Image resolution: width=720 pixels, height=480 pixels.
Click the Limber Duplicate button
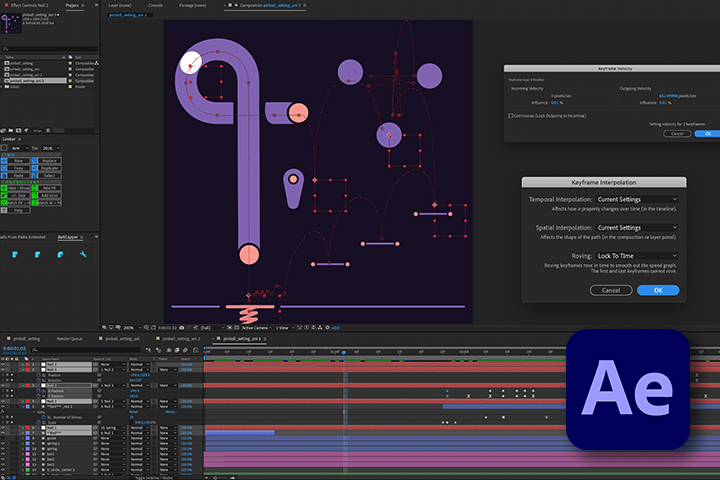(50, 168)
